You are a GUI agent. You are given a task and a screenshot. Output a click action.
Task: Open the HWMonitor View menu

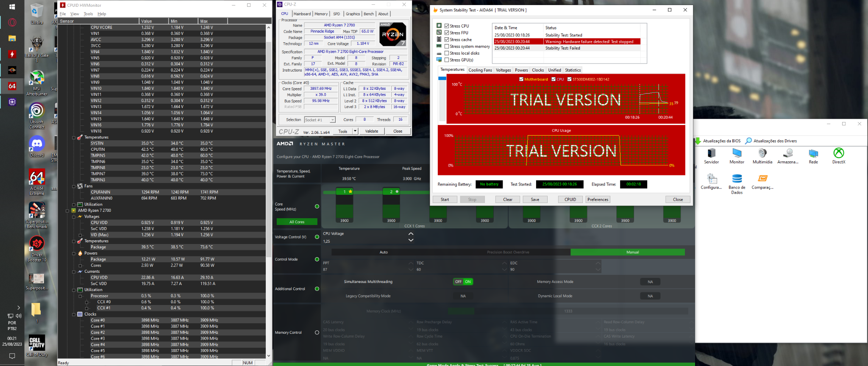[x=75, y=14]
